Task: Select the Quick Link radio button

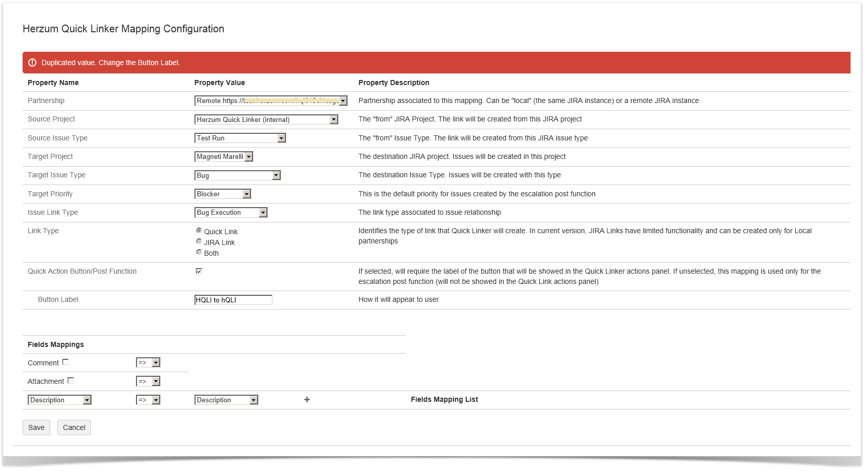Action: click(x=199, y=231)
